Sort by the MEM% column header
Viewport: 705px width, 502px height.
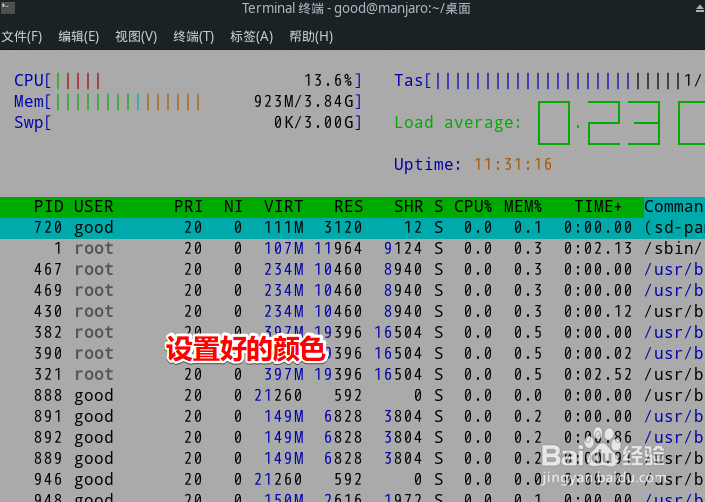click(x=523, y=207)
